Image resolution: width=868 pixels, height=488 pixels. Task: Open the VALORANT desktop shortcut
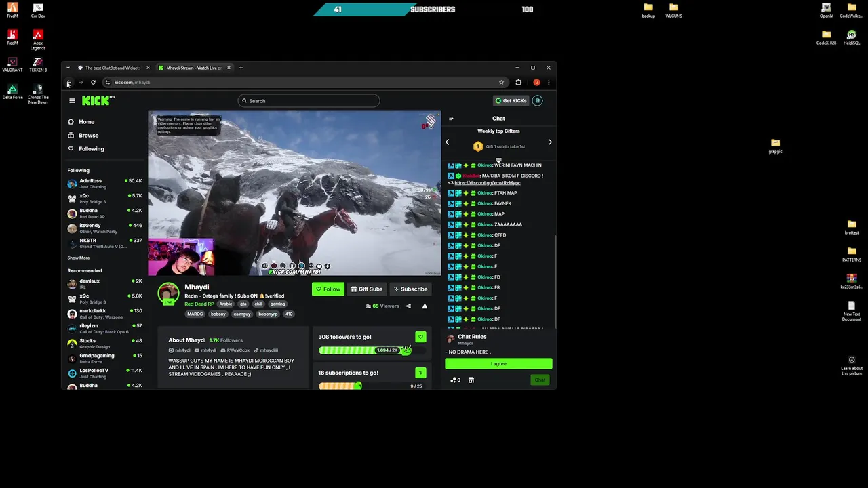(12, 64)
